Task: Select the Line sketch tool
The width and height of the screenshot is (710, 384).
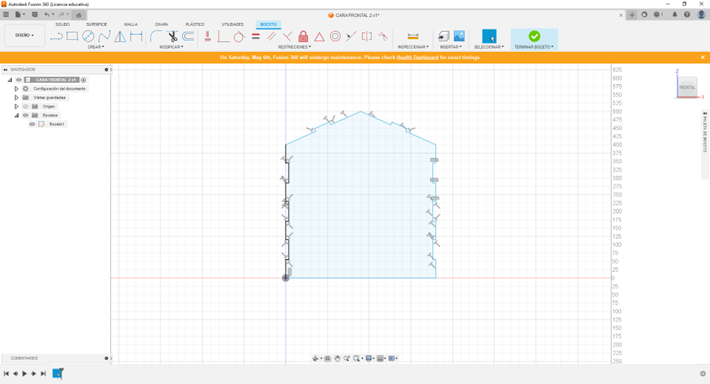Action: [57, 36]
